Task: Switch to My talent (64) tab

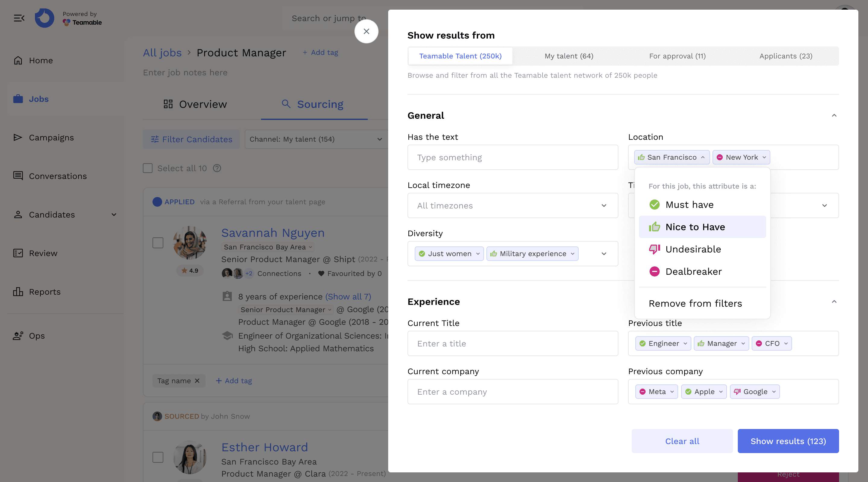Action: click(569, 56)
